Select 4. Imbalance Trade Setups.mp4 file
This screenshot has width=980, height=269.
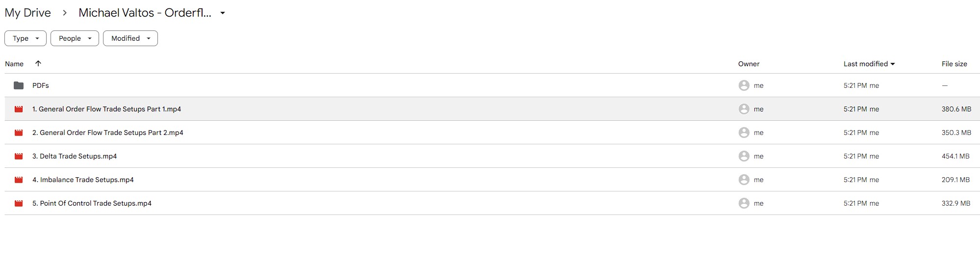(83, 180)
